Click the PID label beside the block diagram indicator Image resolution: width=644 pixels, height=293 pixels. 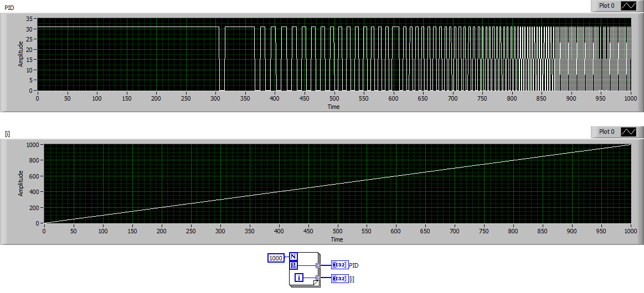tap(354, 265)
